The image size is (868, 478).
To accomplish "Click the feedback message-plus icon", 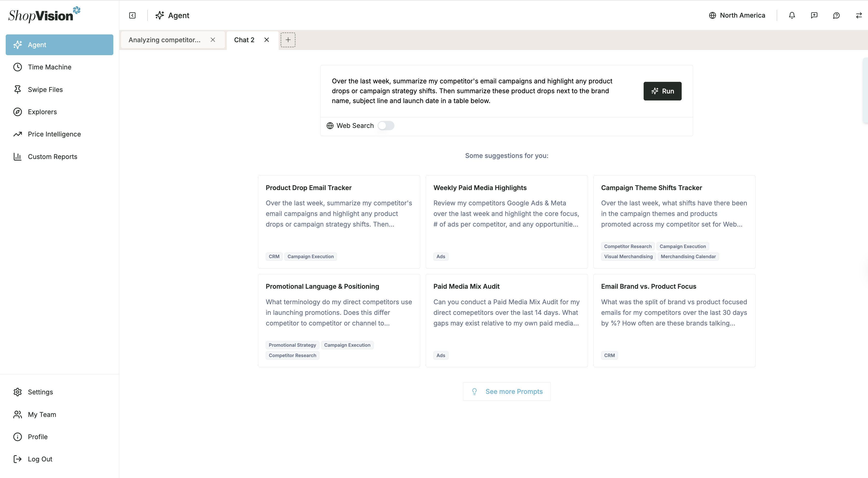I will tap(814, 16).
